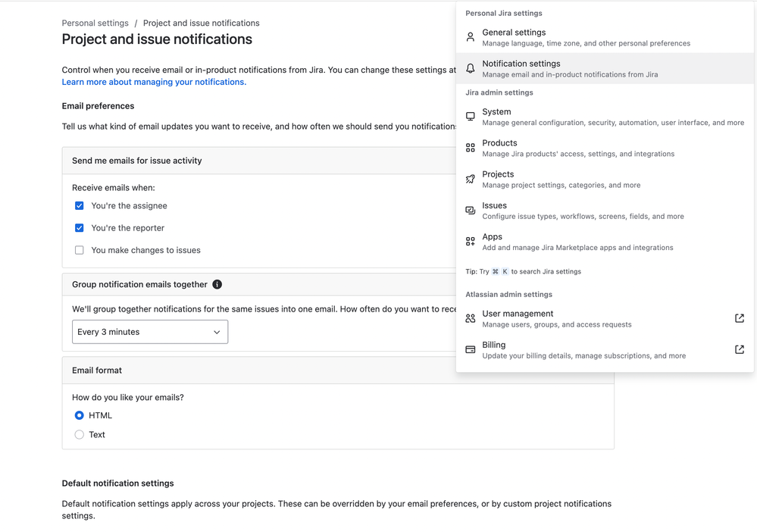Open Products admin settings
The height and width of the screenshot is (532, 757).
pos(605,148)
